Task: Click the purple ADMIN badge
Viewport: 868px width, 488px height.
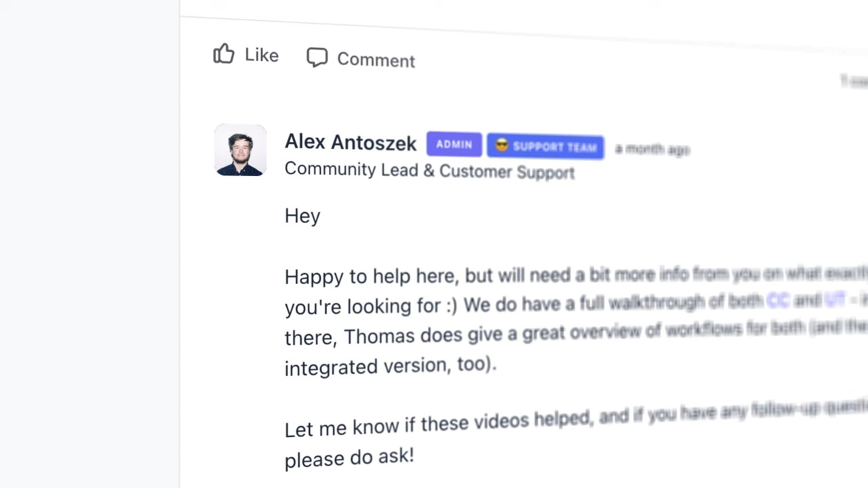Action: click(454, 144)
